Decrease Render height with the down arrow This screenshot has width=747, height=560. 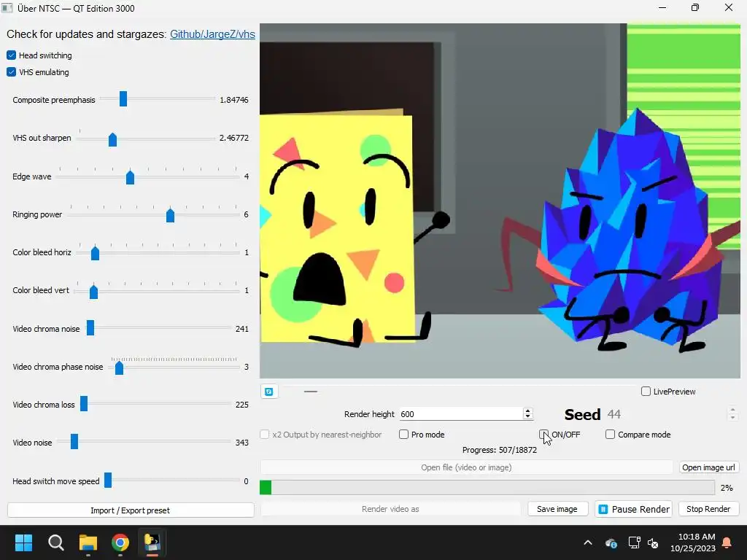527,416
